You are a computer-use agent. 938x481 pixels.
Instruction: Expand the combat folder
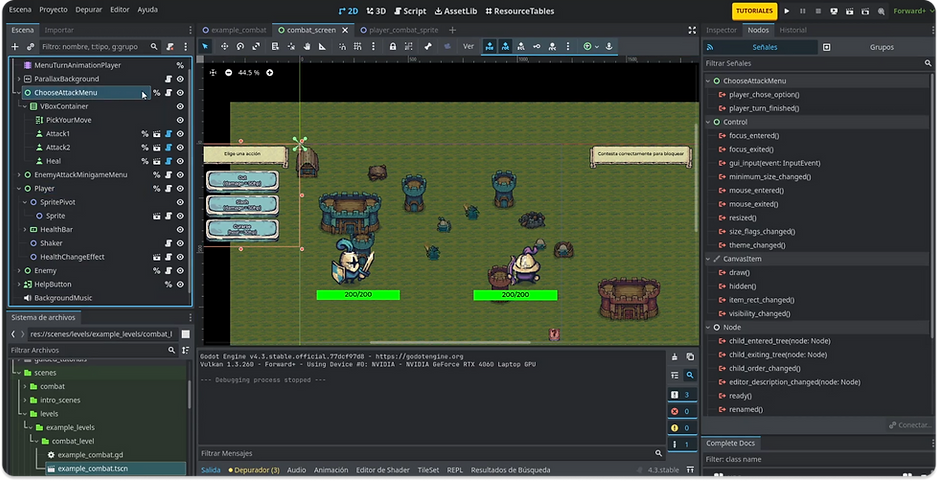25,386
